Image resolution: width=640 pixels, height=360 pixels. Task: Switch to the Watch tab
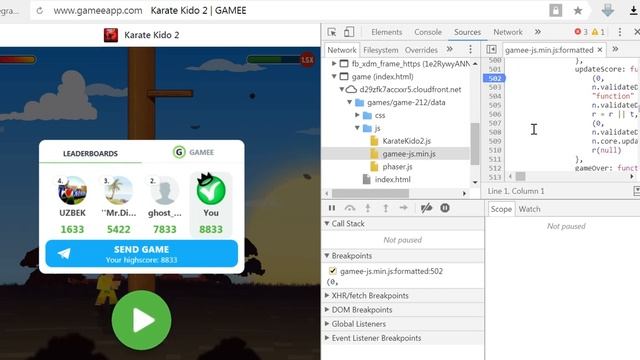(529, 209)
